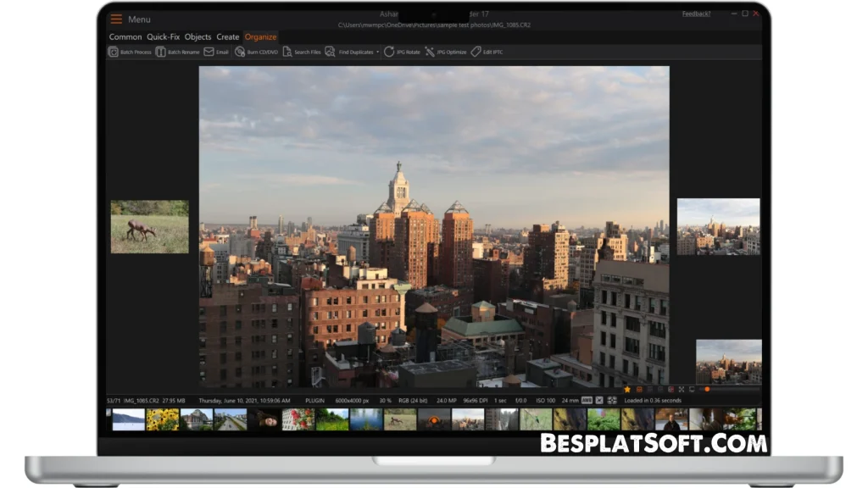Screen dimensions: 868x488
Task: Toggle the AWB indicator in the status bar
Action: (x=587, y=400)
